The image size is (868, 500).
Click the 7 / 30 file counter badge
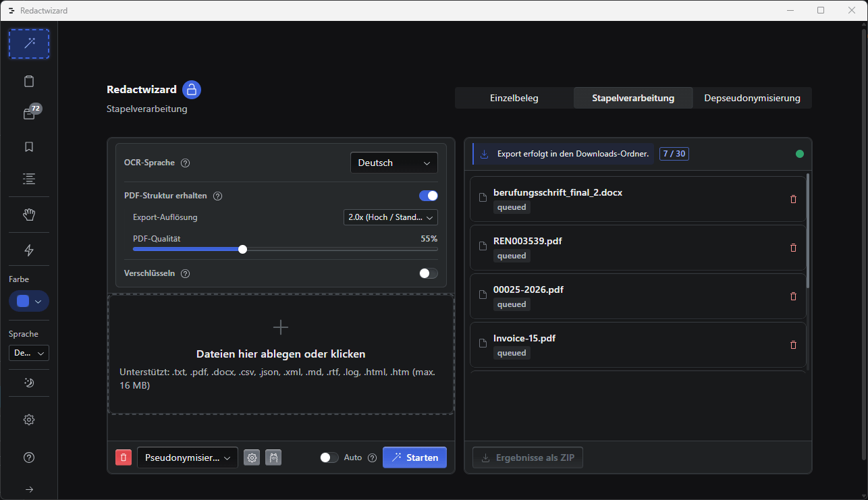click(x=674, y=154)
